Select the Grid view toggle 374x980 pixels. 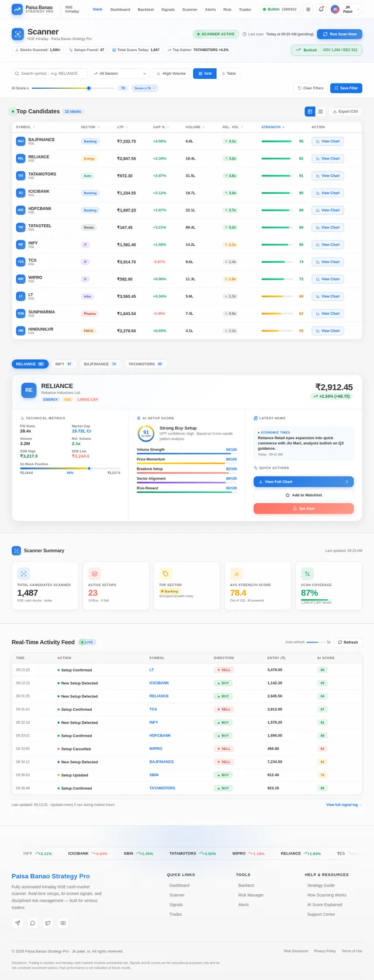coord(205,74)
